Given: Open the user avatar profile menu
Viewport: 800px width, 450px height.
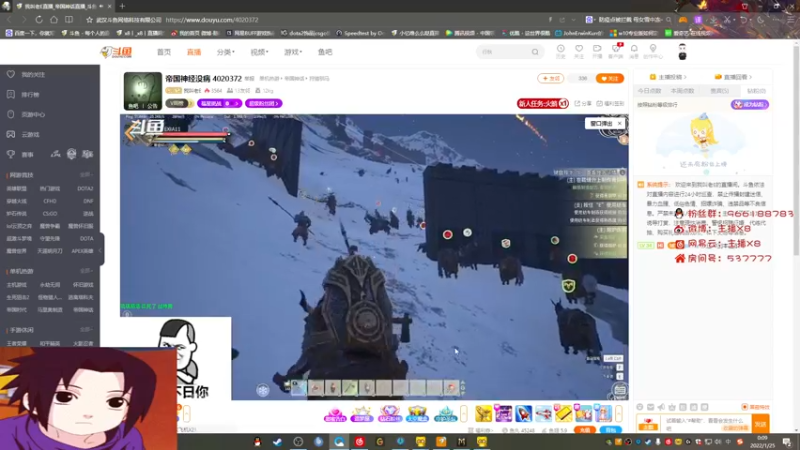Looking at the screenshot, I should (682, 52).
